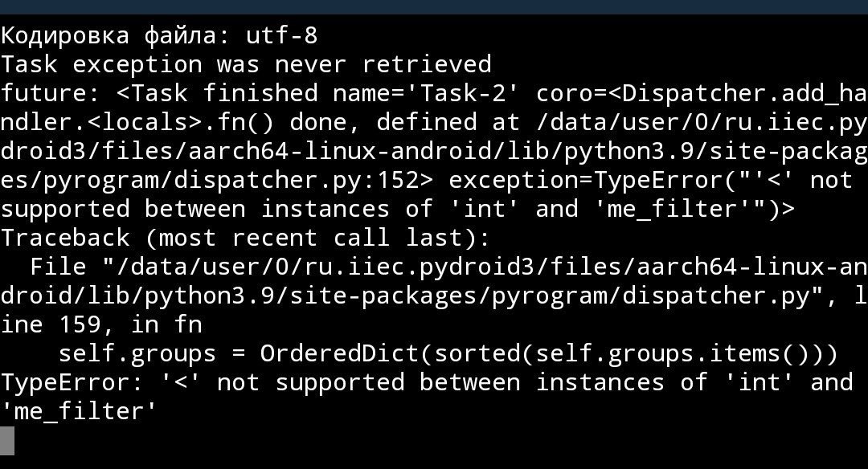Click the 'OrderedDict' call in the code line
Screen dimensions: 868x469
point(340,353)
